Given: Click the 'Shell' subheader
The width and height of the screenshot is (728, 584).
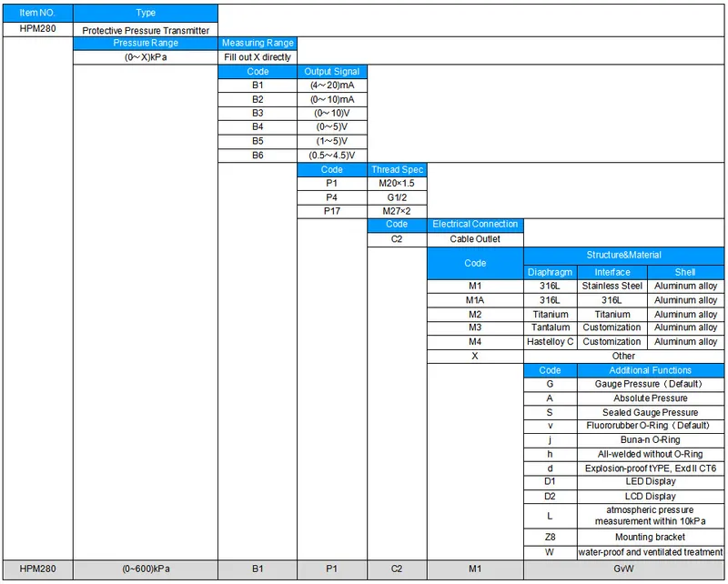Looking at the screenshot, I should coord(685,273).
